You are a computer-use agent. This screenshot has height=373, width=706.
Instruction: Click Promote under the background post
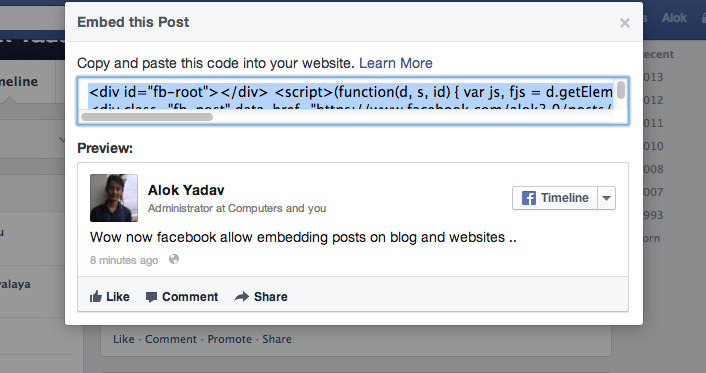coord(230,339)
